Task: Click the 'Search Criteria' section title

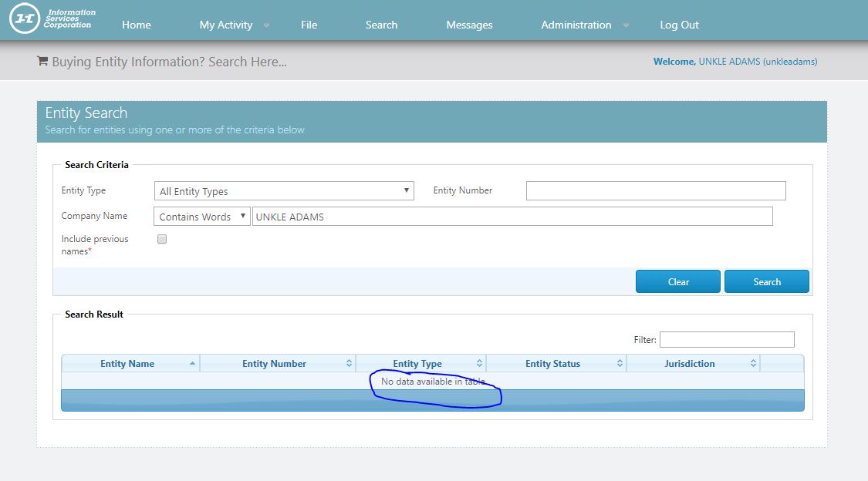Action: pyautogui.click(x=96, y=165)
